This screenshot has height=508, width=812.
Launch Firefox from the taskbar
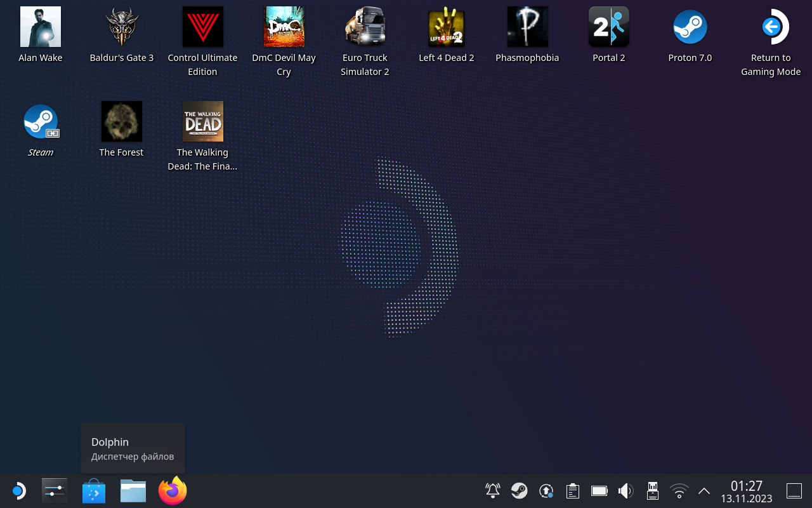click(x=173, y=491)
